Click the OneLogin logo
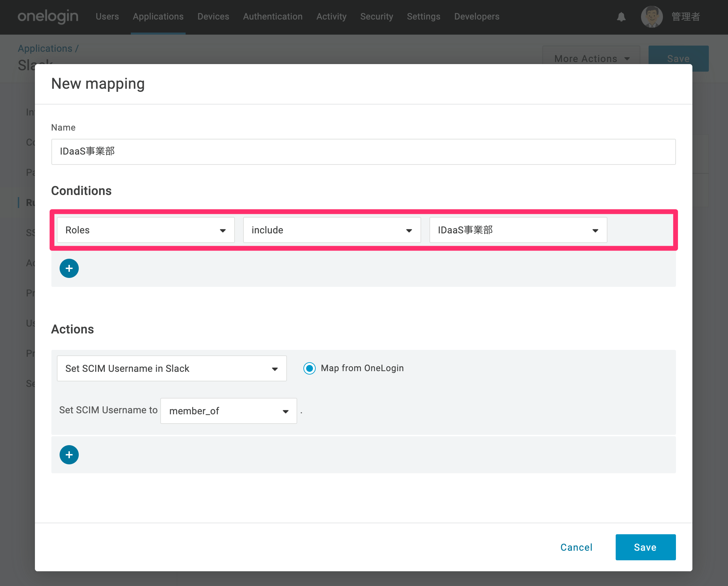 click(48, 16)
